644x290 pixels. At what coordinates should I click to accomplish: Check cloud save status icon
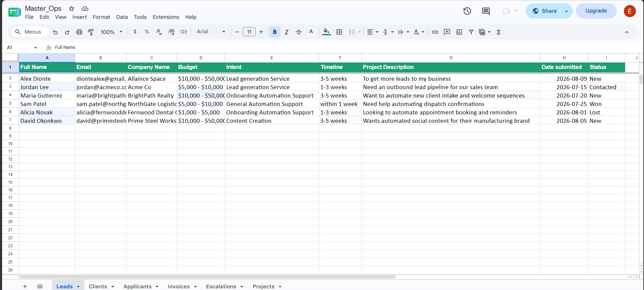[x=85, y=8]
